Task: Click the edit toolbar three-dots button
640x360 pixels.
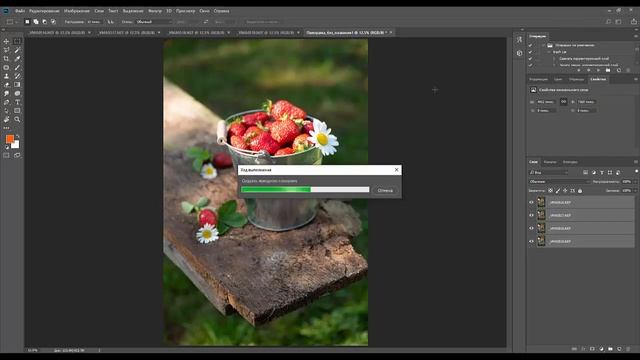Action: pyautogui.click(x=6, y=128)
